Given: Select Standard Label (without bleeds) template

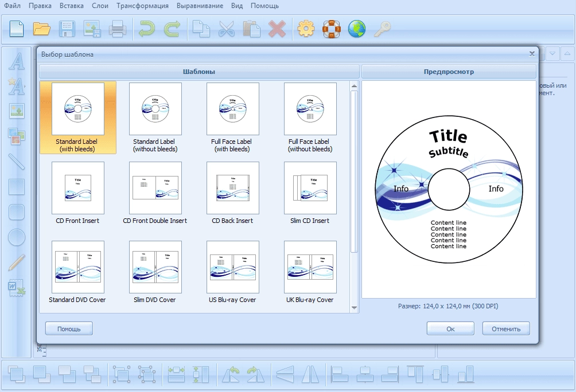Looking at the screenshot, I should coord(155,117).
